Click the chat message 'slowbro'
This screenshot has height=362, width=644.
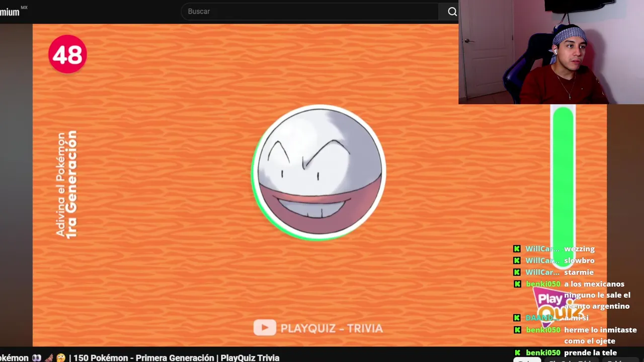579,260
